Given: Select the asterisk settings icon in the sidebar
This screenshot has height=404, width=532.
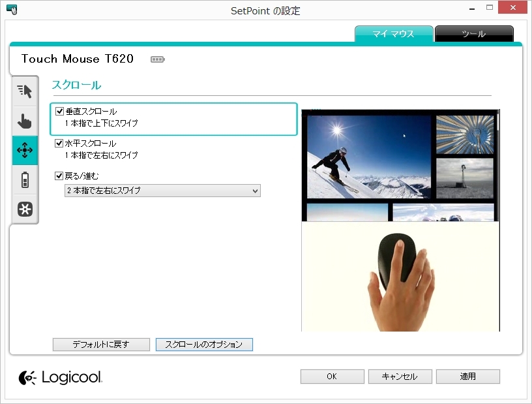Looking at the screenshot, I should (25, 209).
